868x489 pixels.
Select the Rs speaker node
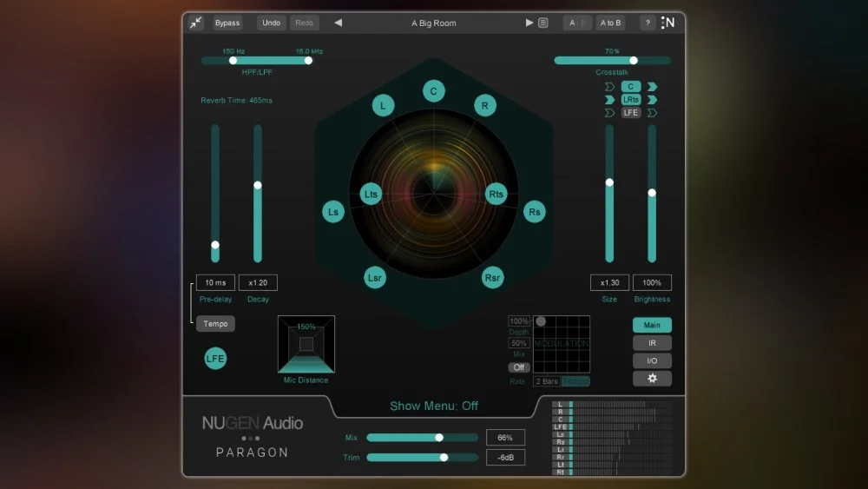(534, 212)
